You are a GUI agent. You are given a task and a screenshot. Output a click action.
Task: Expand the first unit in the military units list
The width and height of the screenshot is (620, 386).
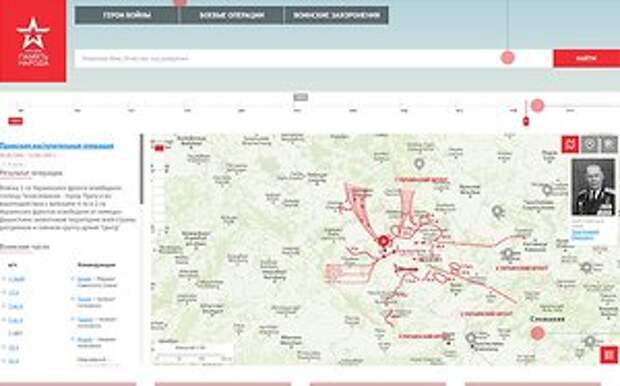[4, 279]
